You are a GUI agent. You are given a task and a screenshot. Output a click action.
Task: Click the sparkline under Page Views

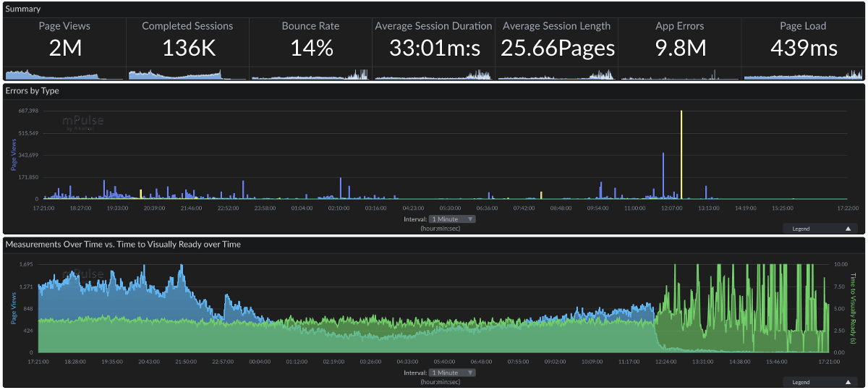(64, 75)
